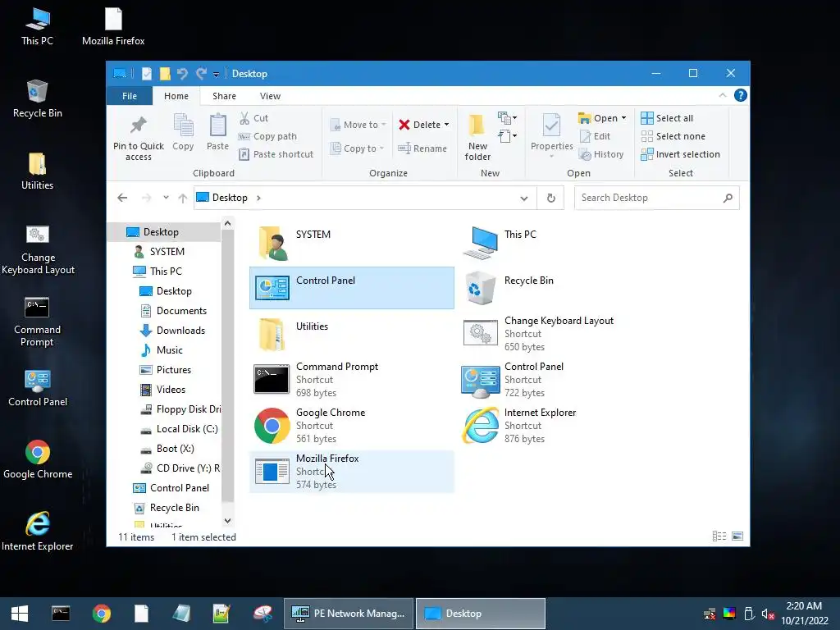The height and width of the screenshot is (630, 840).
Task: Click the Search Desktop field
Action: [657, 198]
